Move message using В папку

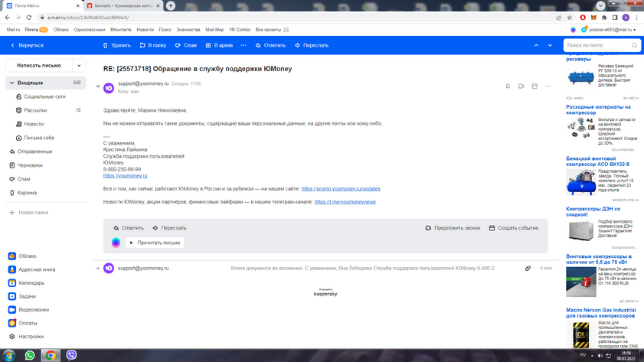click(x=153, y=46)
